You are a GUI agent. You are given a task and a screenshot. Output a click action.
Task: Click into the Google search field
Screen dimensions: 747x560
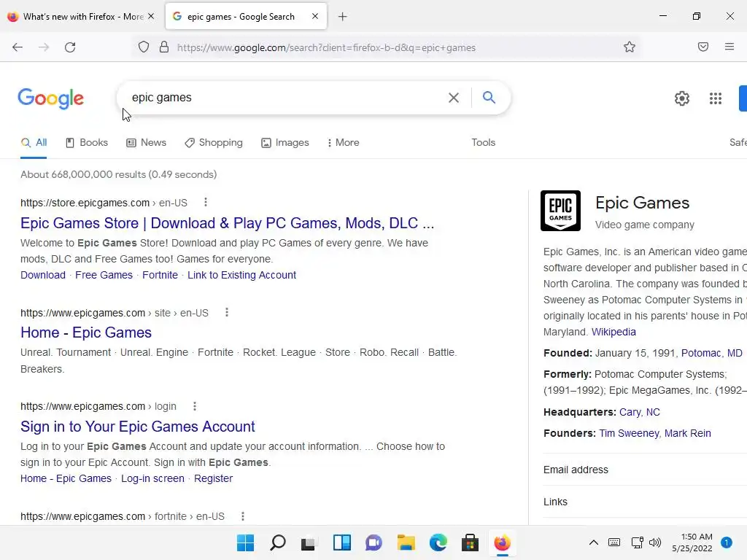[286, 98]
